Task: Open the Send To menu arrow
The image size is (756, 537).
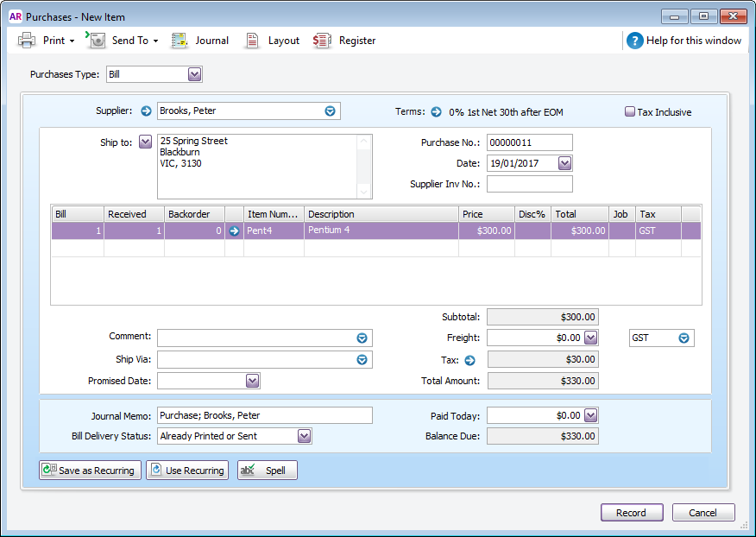Action: pos(155,40)
